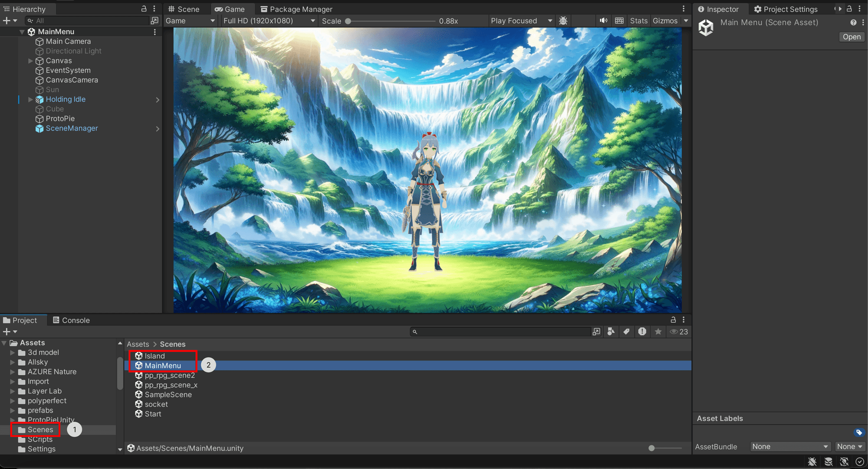Open the Full HD resolution dropdown
This screenshot has height=469, width=868.
269,20
